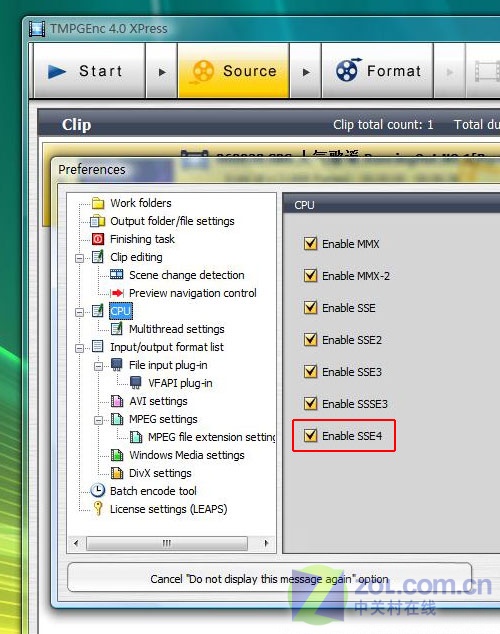The width and height of the screenshot is (500, 634).
Task: Click Cancel 'Do not display this message again' option
Action: [269, 578]
